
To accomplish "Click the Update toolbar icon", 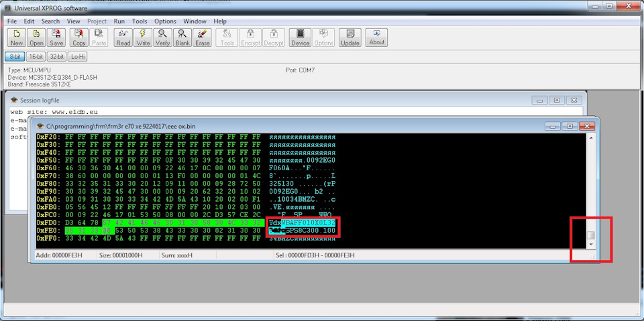I will point(350,38).
